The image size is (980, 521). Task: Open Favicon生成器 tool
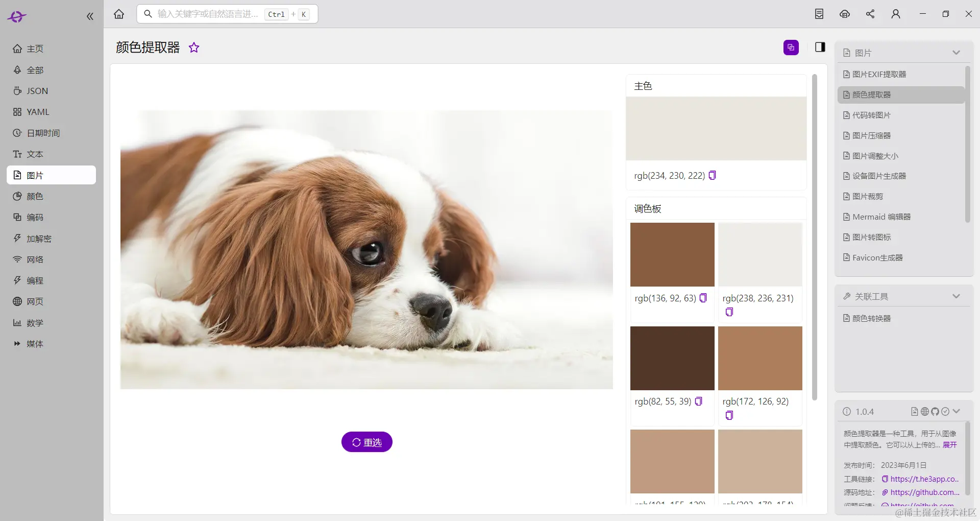(901, 258)
